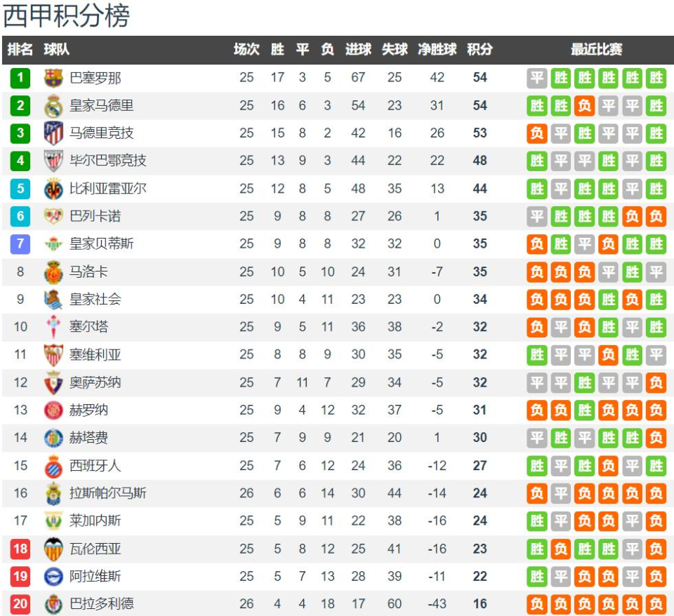Click Real Madrid's orange 负 match badge
This screenshot has width=674, height=616.
pos(584,106)
